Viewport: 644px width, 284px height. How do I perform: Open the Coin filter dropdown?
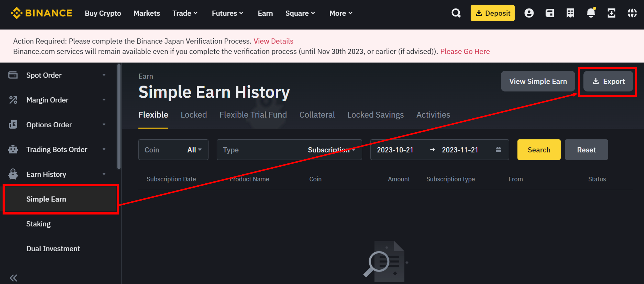173,150
